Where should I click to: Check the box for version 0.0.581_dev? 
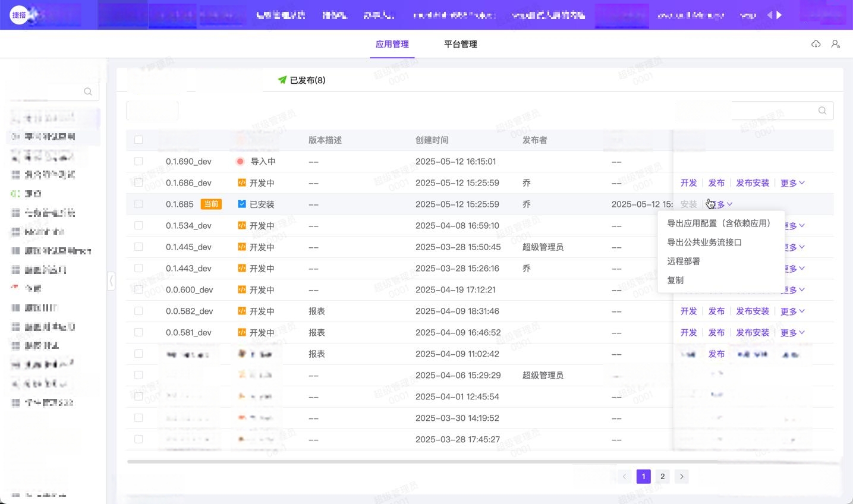(x=139, y=332)
